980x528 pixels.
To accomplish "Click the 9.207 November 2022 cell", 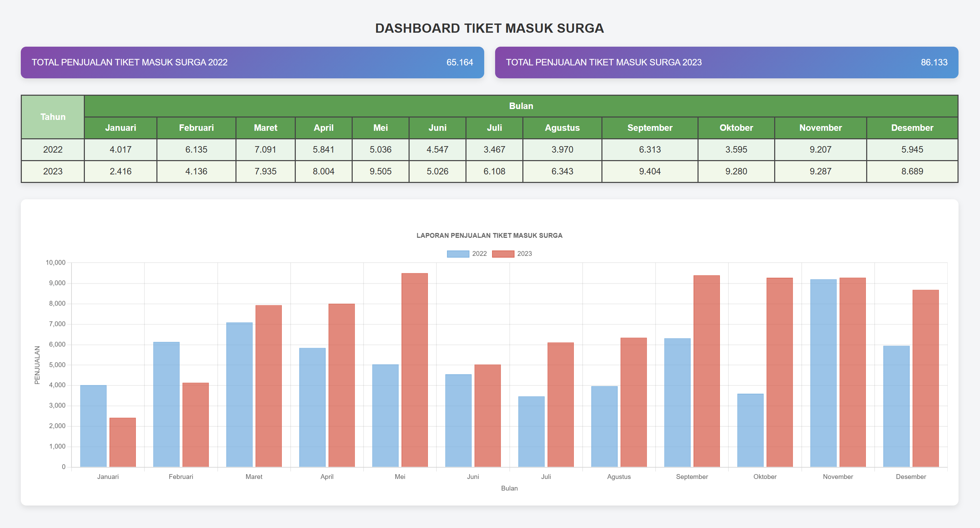I will (820, 150).
